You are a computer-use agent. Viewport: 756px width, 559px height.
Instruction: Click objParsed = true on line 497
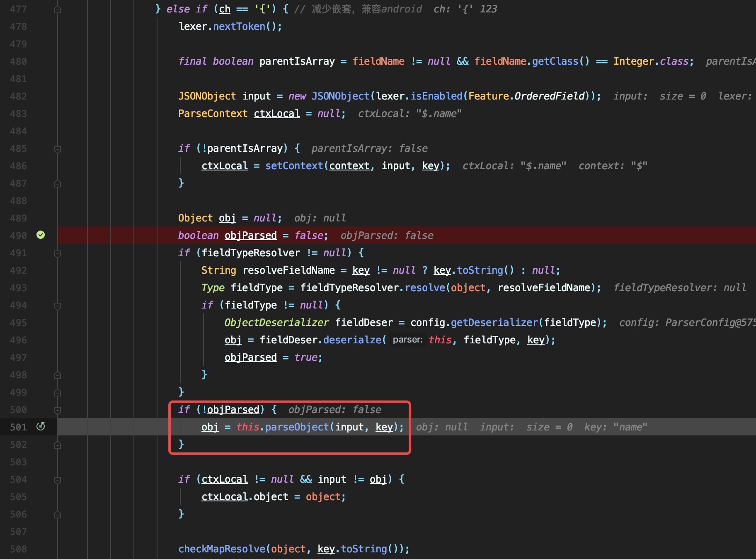pyautogui.click(x=273, y=357)
